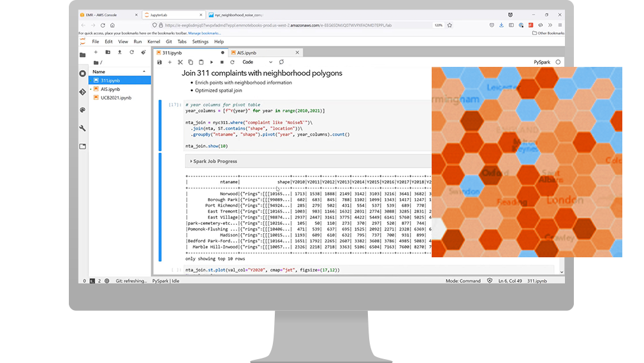Image resolution: width=644 pixels, height=363 pixels.
Task: Click the new folder icon in file browser
Action: 107,52
